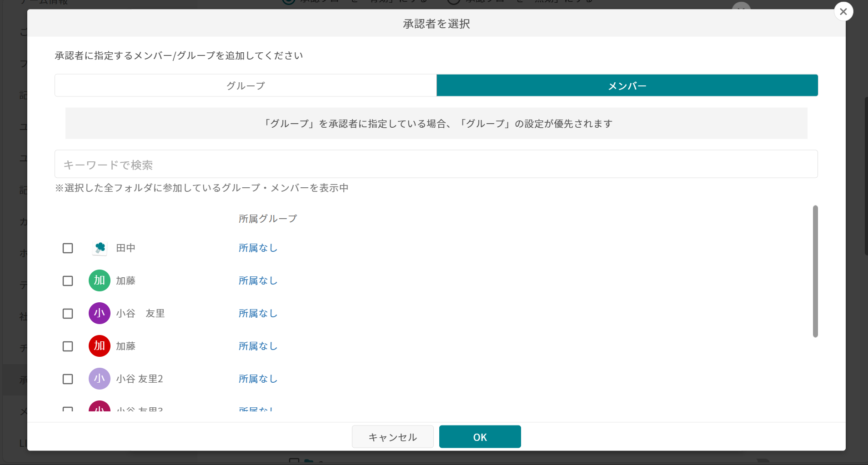Select the checkbox beside 加藤
Screen dimensions: 868x465
68,280
